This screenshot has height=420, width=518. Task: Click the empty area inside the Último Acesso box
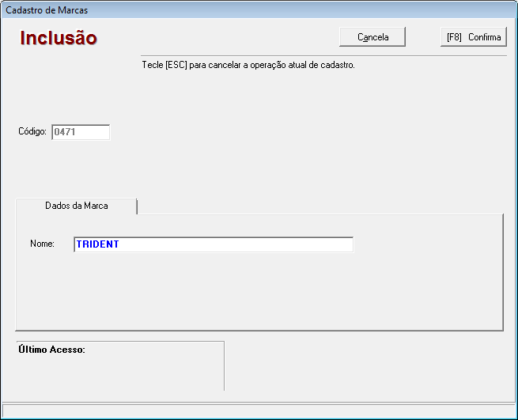[119, 373]
